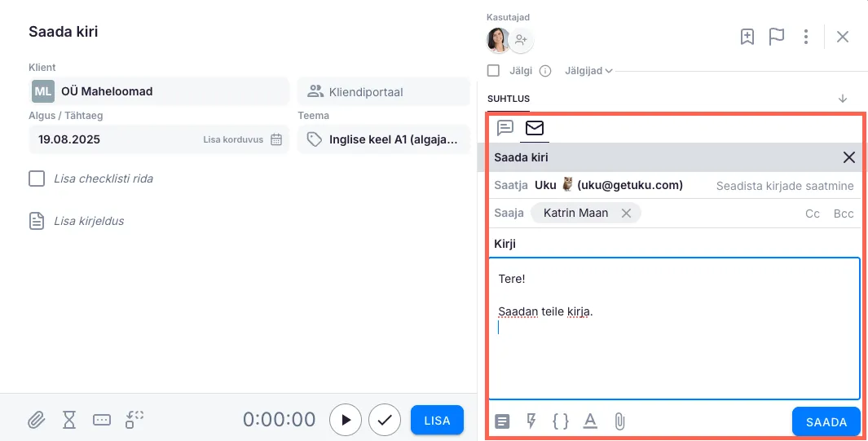
Task: Mark task complete with checkmark button
Action: [x=385, y=420]
